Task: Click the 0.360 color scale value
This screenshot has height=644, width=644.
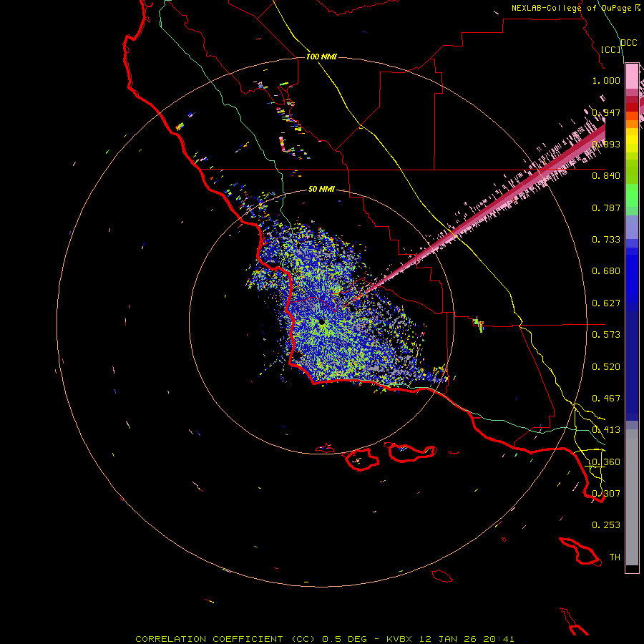Action: pyautogui.click(x=606, y=462)
